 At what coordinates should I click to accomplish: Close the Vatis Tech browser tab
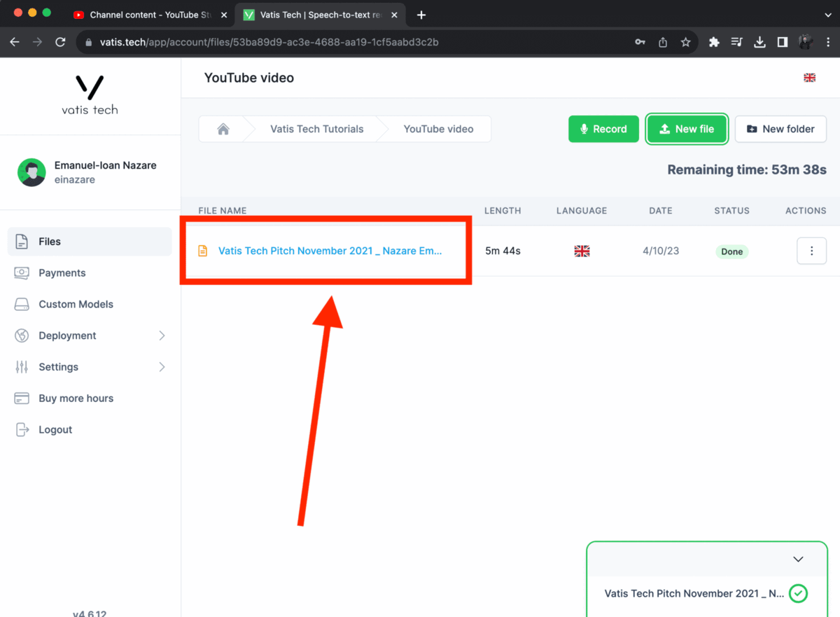(395, 15)
